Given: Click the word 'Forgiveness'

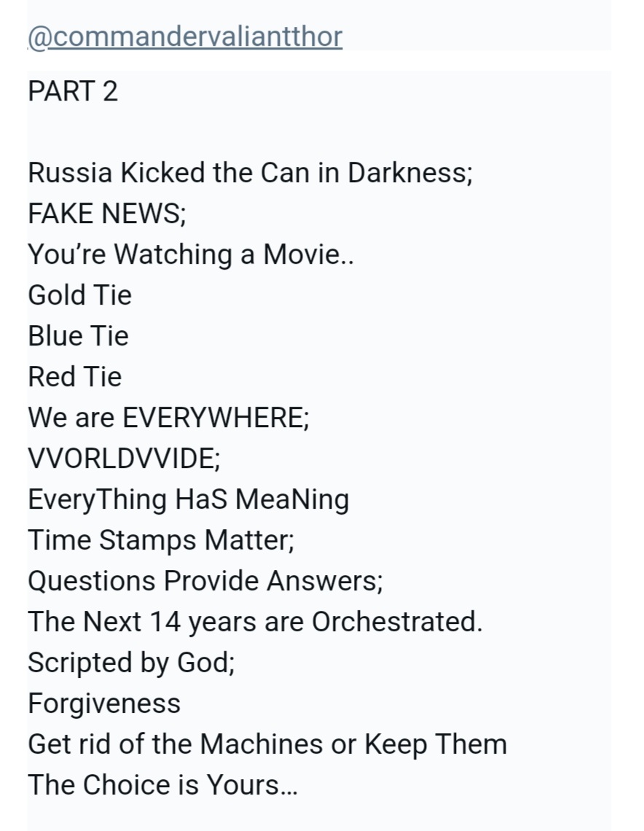Looking at the screenshot, I should click(x=104, y=703).
